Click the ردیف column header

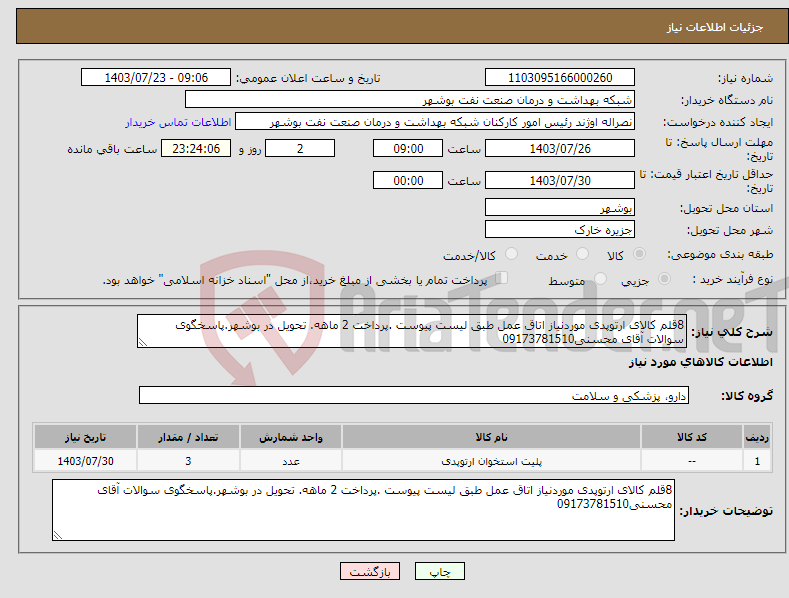[x=757, y=437]
